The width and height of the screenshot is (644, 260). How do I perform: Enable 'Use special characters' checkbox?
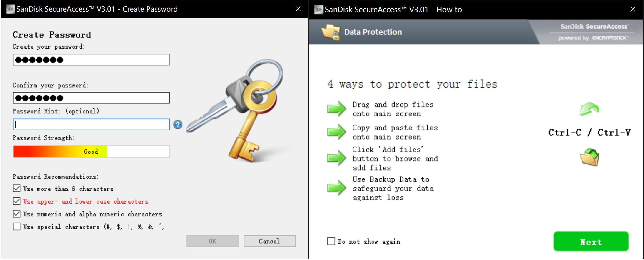click(x=17, y=226)
